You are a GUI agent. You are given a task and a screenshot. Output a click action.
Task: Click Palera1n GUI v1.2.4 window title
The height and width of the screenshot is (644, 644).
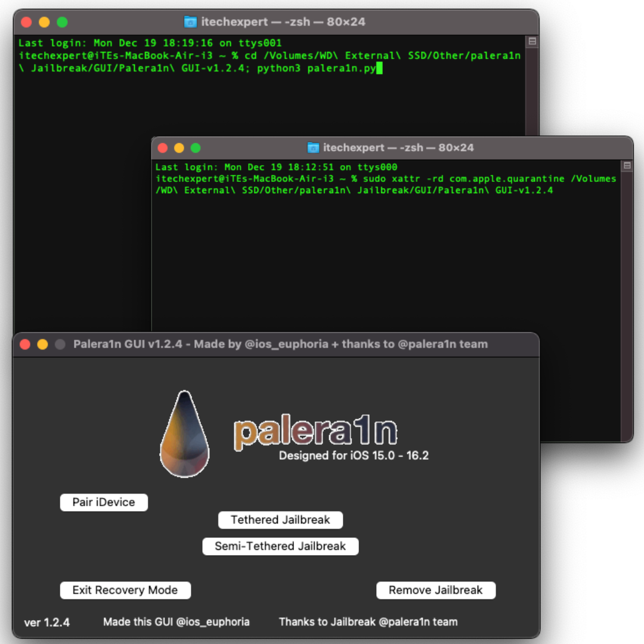(x=280, y=344)
